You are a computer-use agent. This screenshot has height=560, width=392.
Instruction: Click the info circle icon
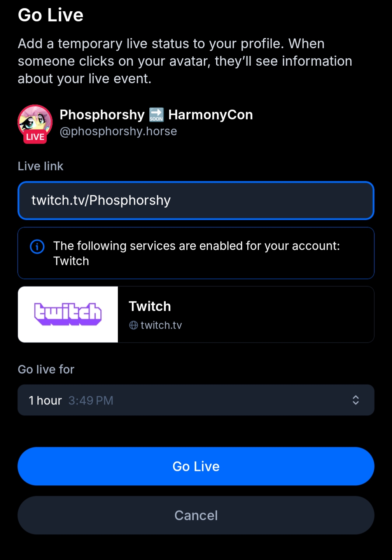[x=37, y=247]
